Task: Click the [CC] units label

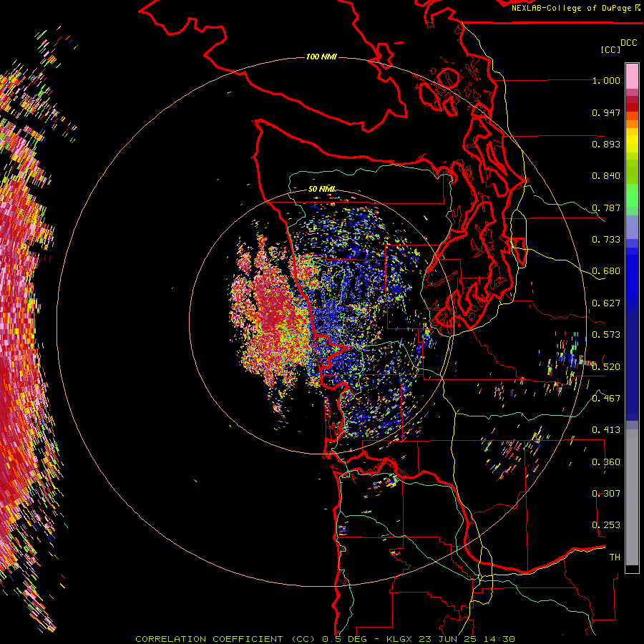Action: click(x=610, y=49)
